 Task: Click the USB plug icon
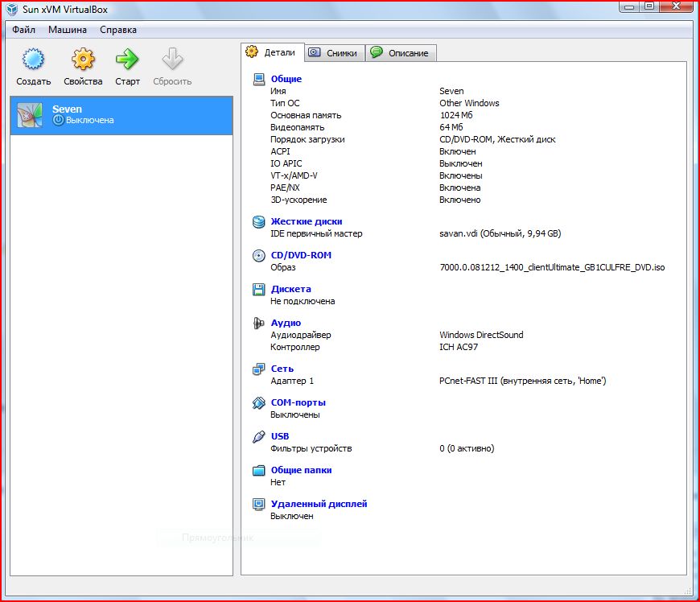[259, 436]
